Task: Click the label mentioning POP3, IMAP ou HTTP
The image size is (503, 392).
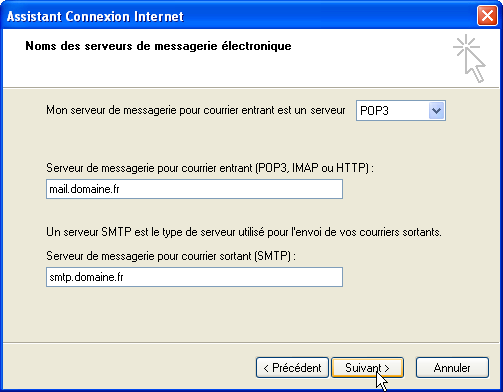Action: [x=210, y=168]
